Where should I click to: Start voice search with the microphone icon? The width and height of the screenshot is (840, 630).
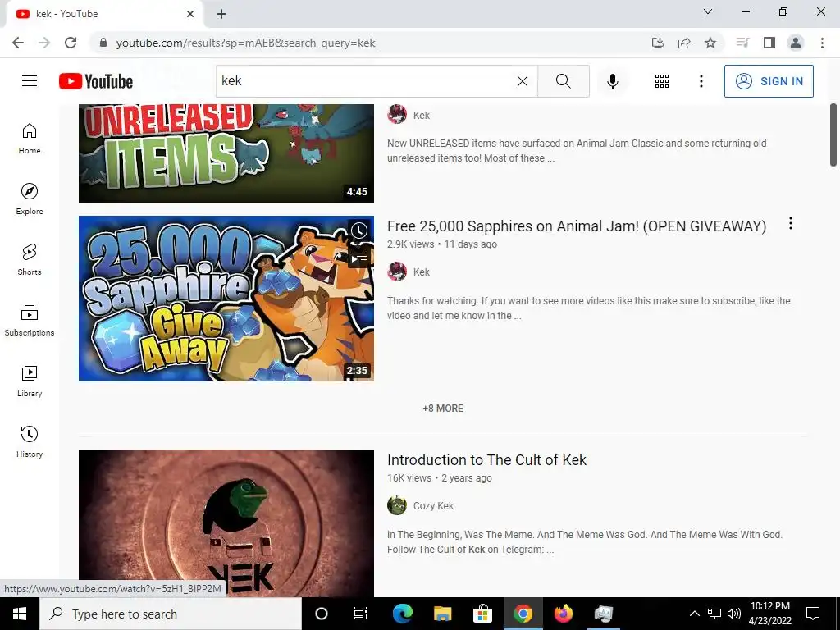pos(612,81)
